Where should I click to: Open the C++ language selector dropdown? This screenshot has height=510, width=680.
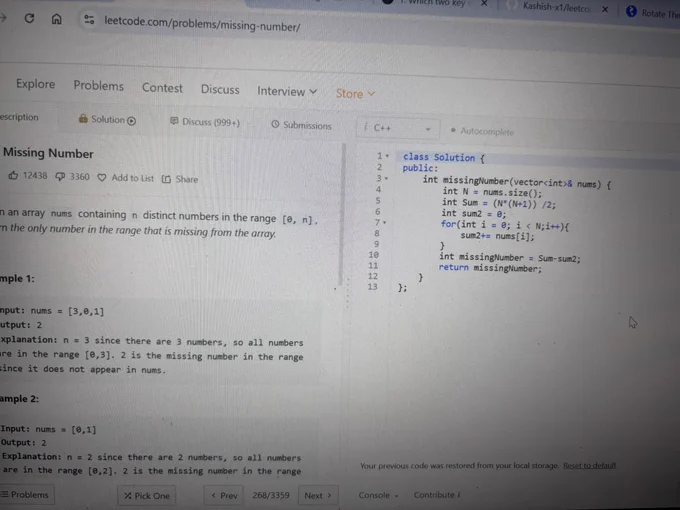[x=398, y=128]
